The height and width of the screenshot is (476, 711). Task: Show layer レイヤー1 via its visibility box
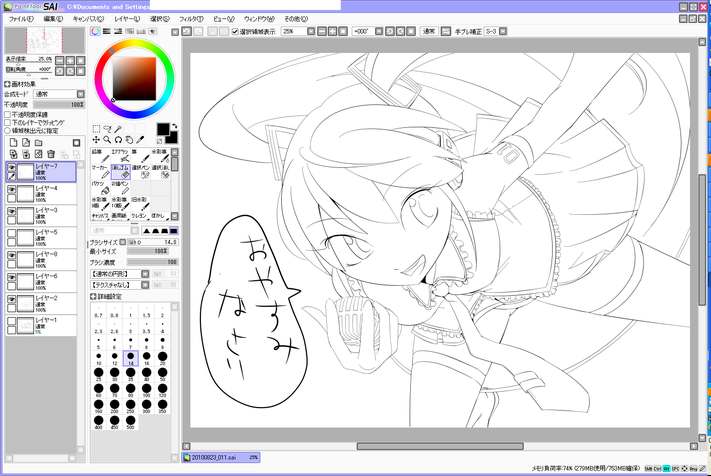(x=12, y=321)
